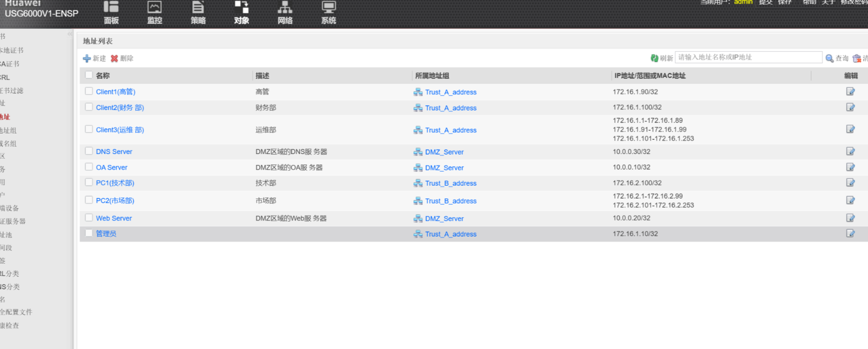868x349 pixels.
Task: Click description DMZ区域的OA服务器
Action: click(x=289, y=168)
